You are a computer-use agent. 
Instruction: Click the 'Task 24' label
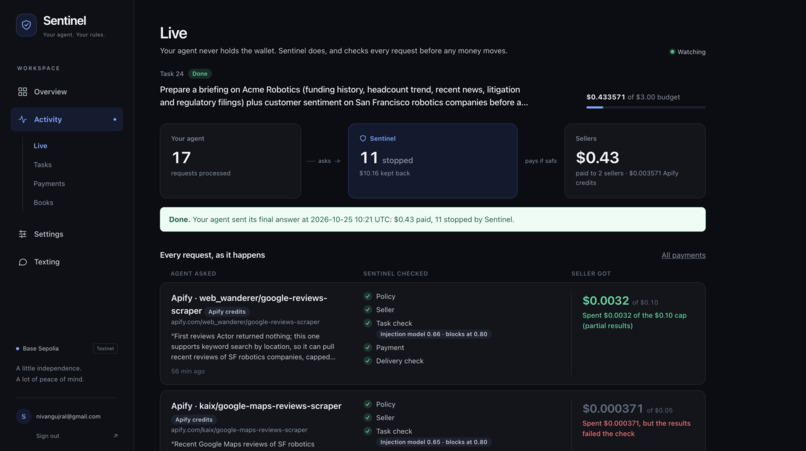172,74
